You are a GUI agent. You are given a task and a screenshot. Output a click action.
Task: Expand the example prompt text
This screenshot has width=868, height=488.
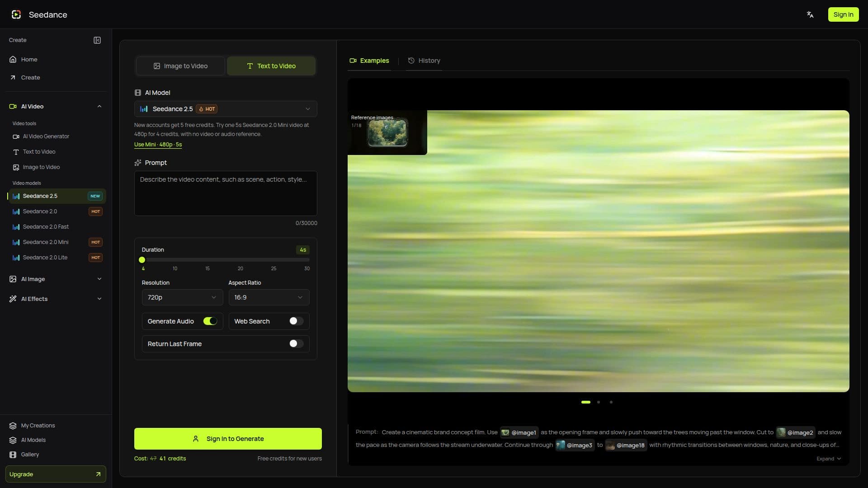(829, 459)
